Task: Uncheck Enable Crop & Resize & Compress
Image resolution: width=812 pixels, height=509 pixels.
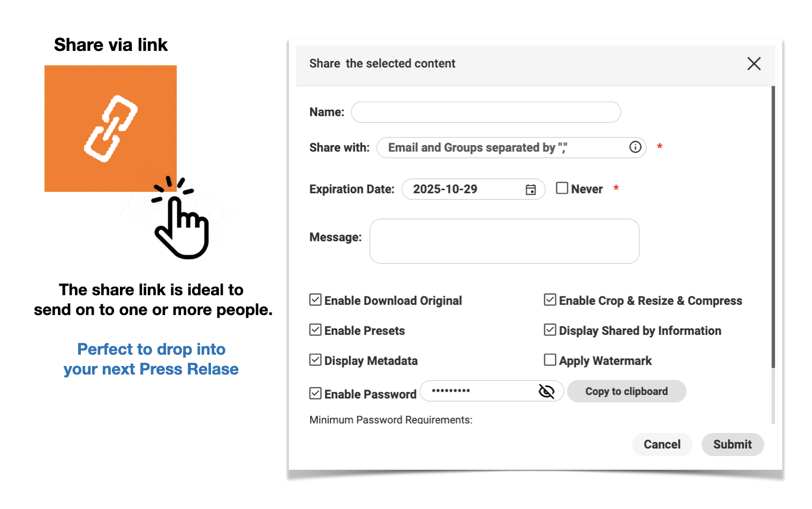Action: 550,300
